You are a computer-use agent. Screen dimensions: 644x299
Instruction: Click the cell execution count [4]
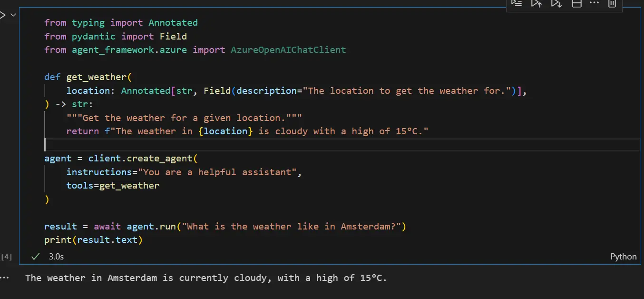(6, 256)
